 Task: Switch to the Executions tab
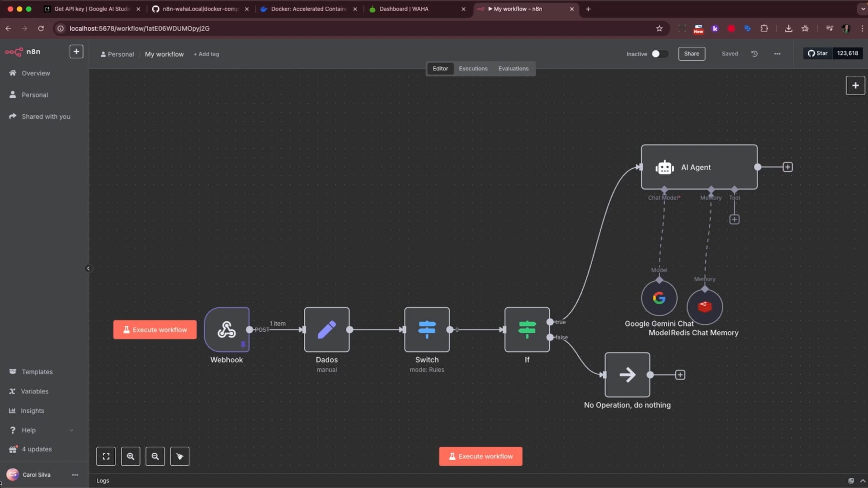point(473,69)
